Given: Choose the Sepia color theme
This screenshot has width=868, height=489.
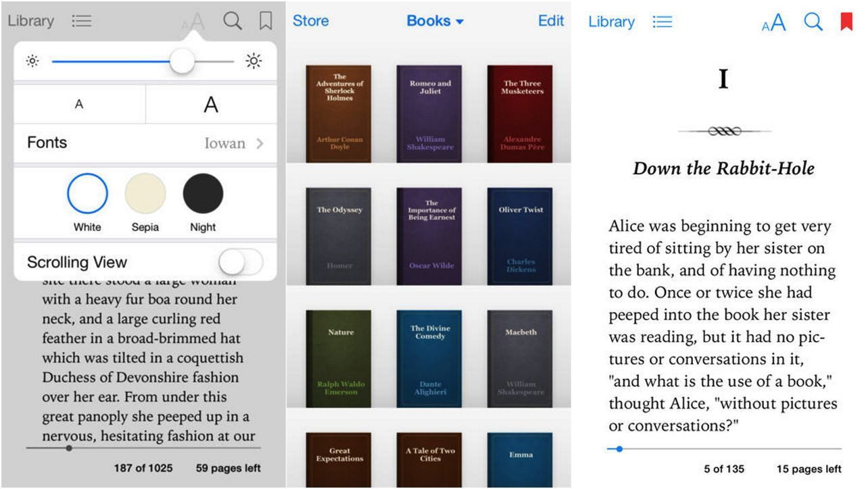Looking at the screenshot, I should 145,194.
